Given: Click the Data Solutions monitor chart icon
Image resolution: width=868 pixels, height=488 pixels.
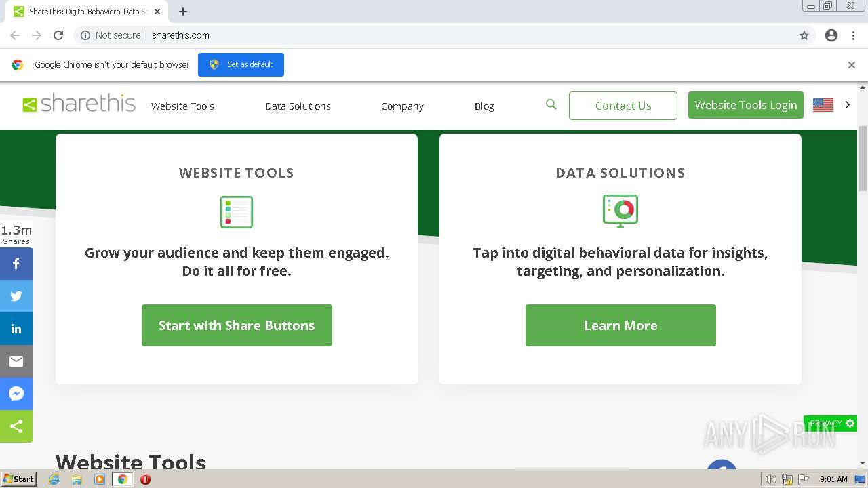Looking at the screenshot, I should point(620,211).
